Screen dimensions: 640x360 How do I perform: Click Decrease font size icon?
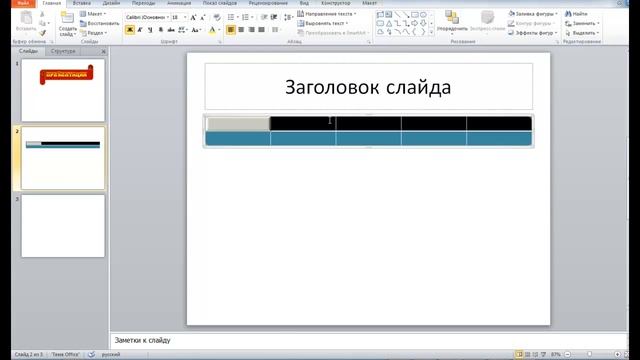tap(203, 18)
